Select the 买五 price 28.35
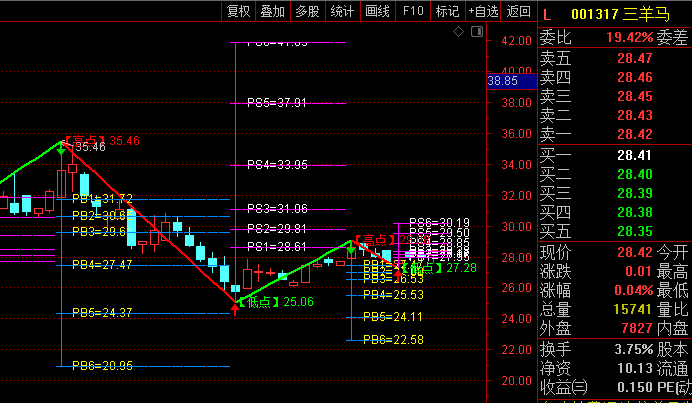 [635, 231]
